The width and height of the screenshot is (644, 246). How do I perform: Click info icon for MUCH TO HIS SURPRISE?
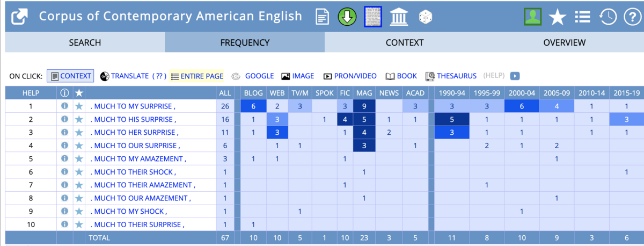[x=65, y=119]
